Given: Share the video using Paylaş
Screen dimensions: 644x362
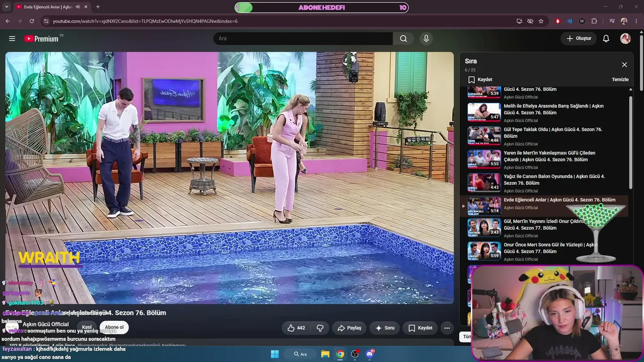Looking at the screenshot, I should coord(349,328).
